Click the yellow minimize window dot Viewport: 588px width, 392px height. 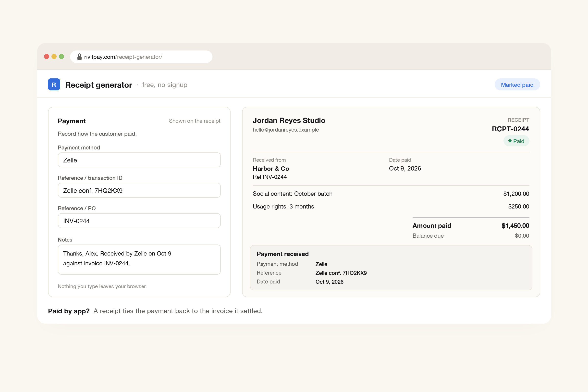coord(54,57)
